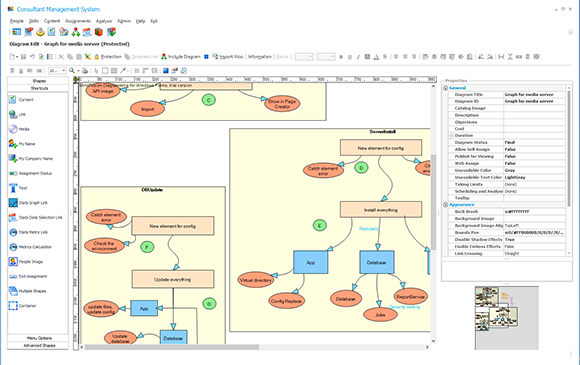Click the green-orange Delete X icon
This screenshot has height=365, width=580.
pyautogui.click(x=88, y=57)
